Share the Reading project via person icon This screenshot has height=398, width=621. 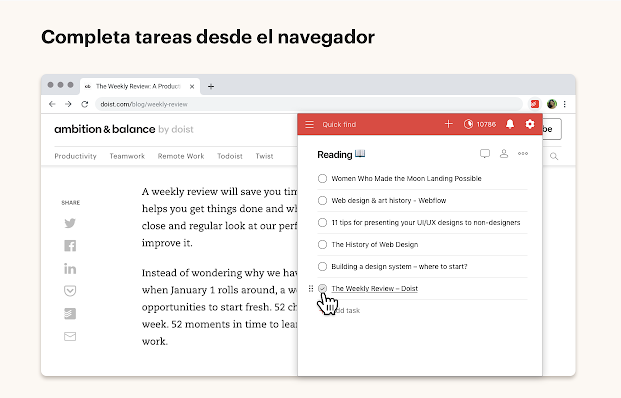point(504,153)
